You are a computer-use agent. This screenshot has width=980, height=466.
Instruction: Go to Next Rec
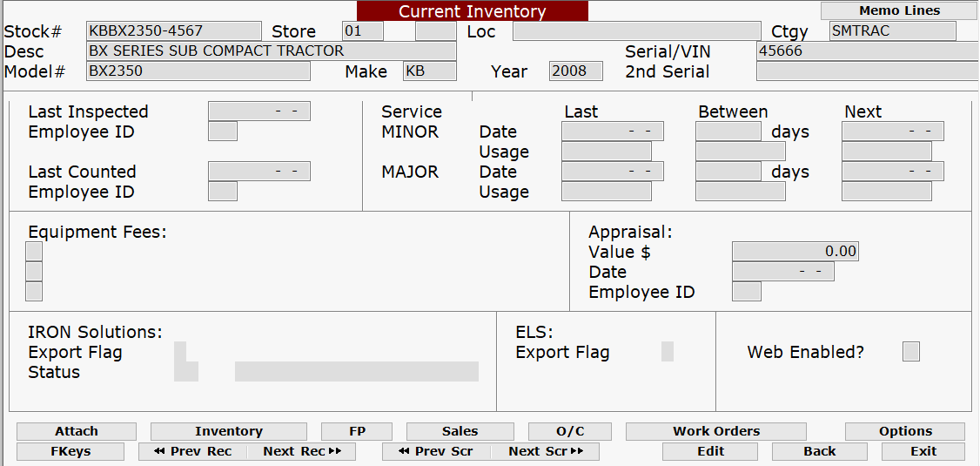(x=302, y=451)
